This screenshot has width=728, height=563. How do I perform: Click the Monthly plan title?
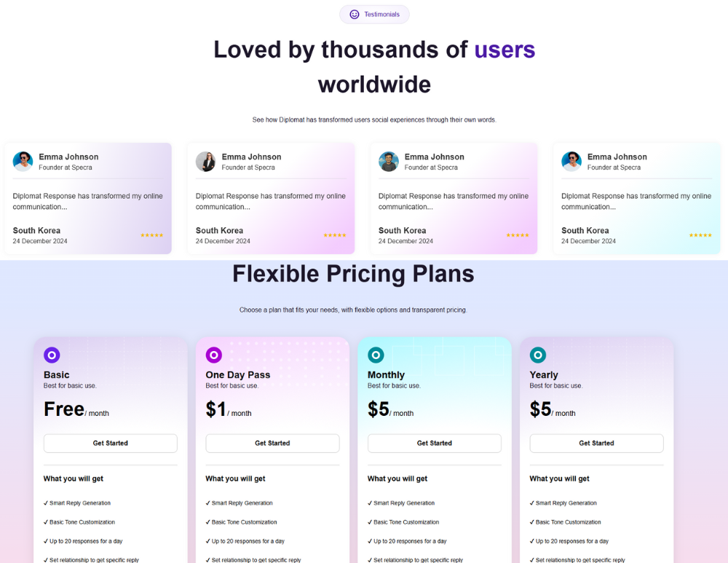[x=386, y=375]
